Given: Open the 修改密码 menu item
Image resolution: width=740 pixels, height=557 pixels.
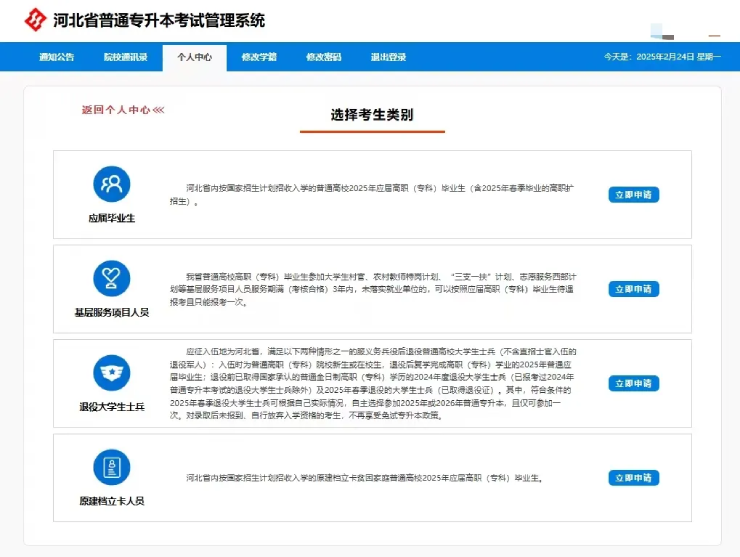Looking at the screenshot, I should [x=323, y=57].
